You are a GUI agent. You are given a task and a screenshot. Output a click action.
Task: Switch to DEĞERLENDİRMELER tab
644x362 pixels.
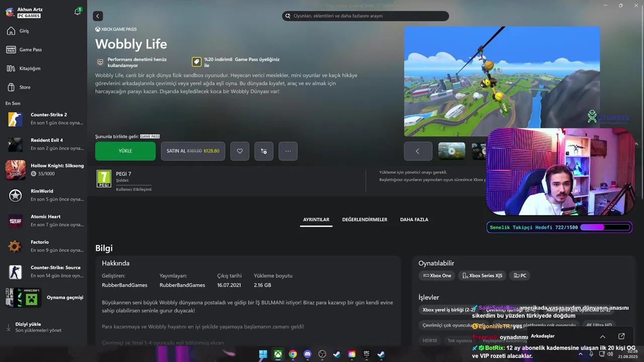[365, 220]
